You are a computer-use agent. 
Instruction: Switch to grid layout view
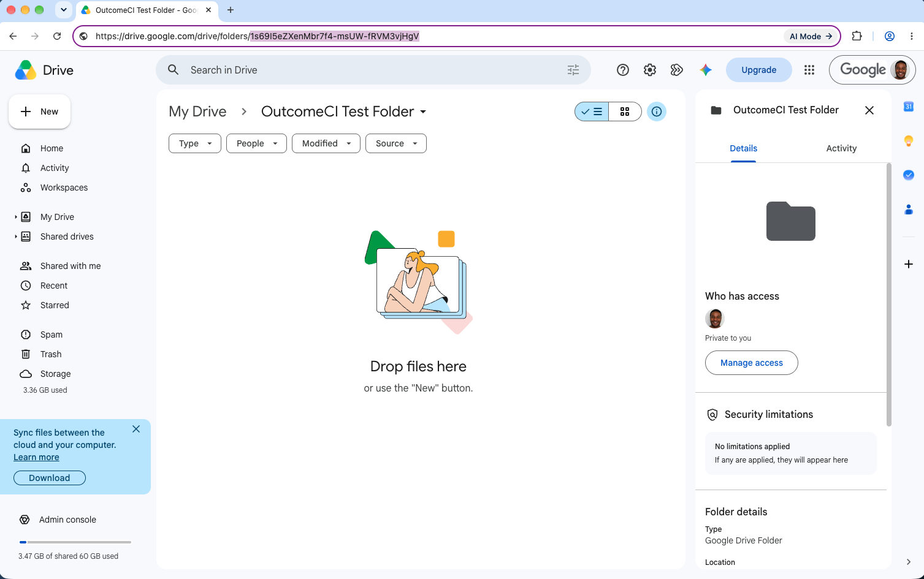pyautogui.click(x=625, y=112)
